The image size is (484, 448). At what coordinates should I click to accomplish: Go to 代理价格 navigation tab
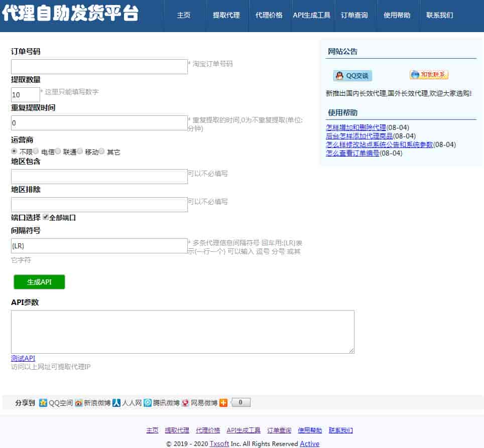tap(269, 16)
